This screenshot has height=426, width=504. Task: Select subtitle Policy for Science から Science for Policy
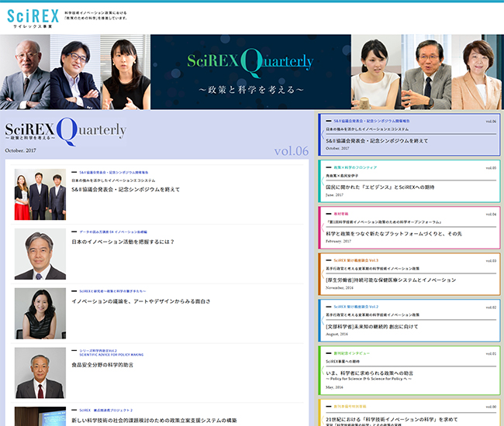368,379
